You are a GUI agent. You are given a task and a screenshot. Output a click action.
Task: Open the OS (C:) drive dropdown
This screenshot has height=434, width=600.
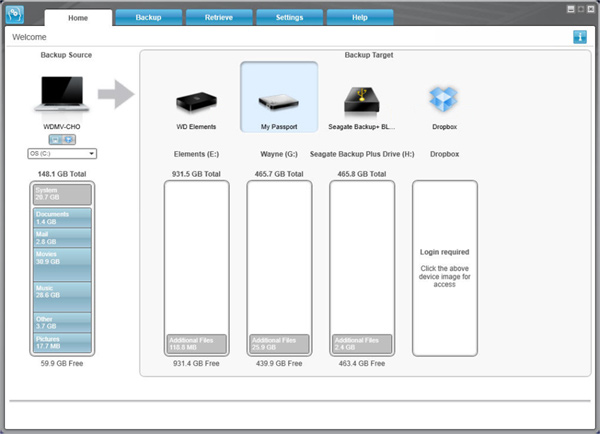click(62, 153)
